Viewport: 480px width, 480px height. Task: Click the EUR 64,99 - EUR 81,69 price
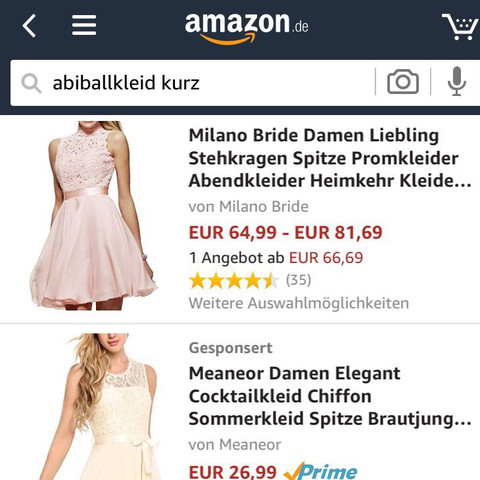[285, 232]
